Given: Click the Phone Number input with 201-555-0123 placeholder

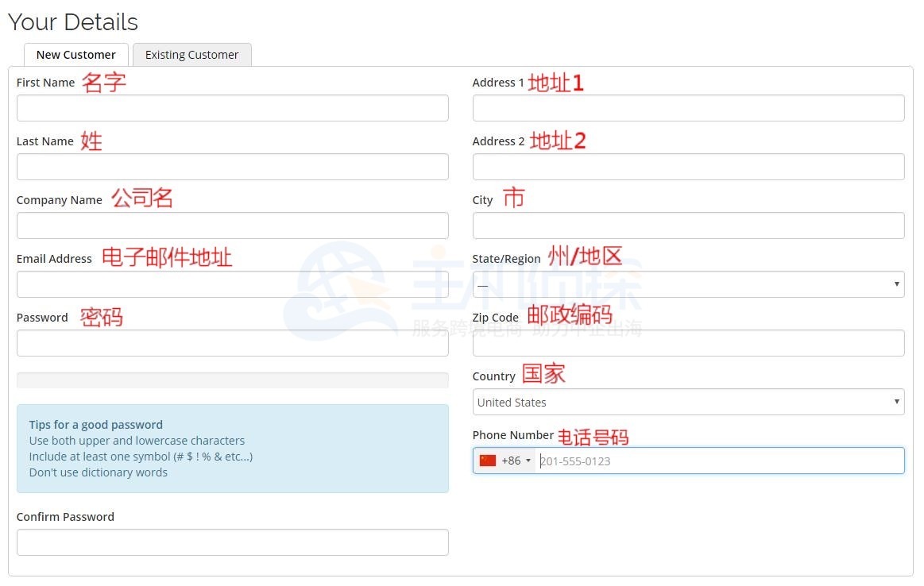Looking at the screenshot, I should click(720, 461).
